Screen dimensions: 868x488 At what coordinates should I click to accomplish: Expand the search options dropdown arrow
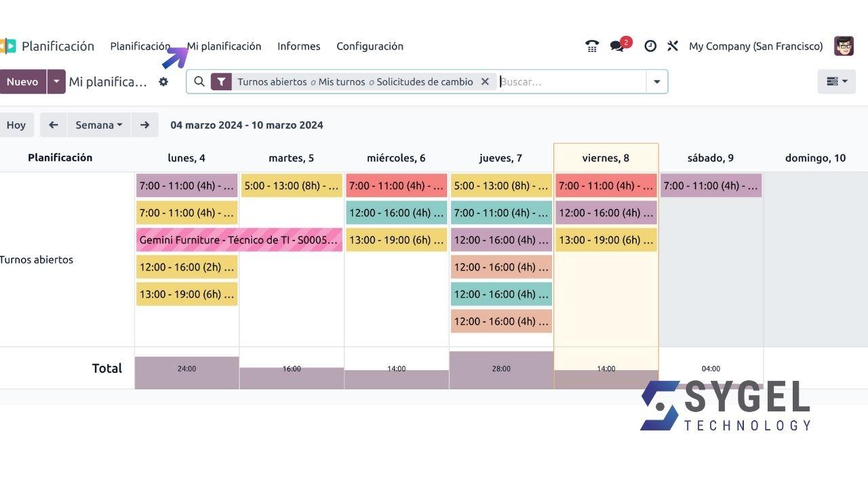click(656, 81)
